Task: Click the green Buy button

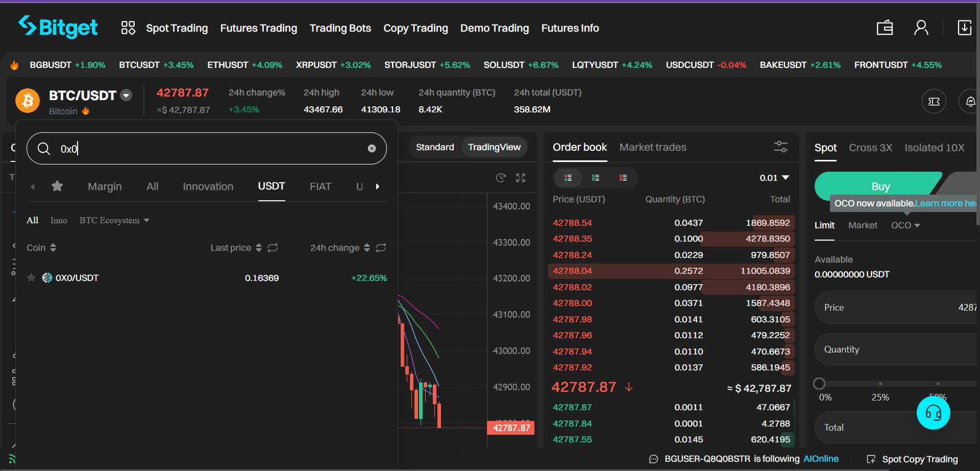Action: pyautogui.click(x=879, y=186)
